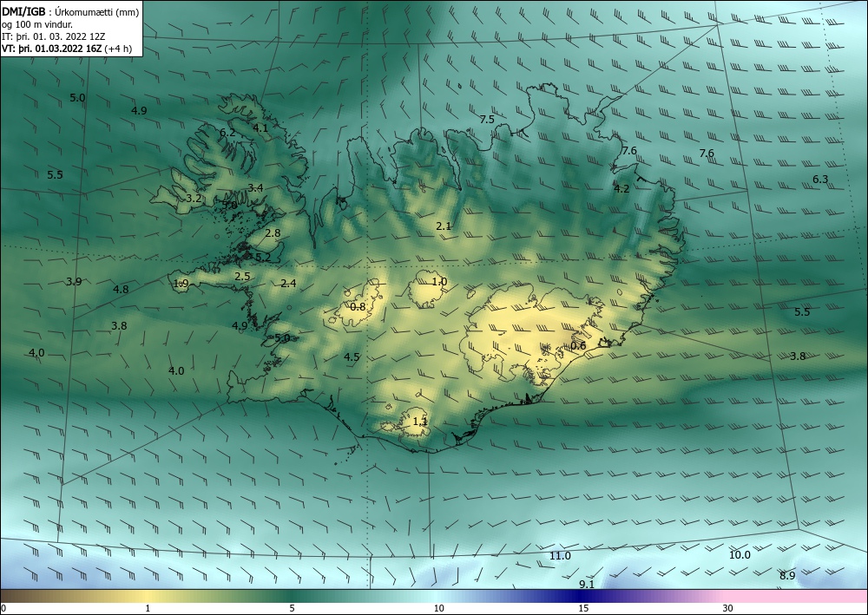Click the color scale tick label '5'
Screen dimensions: 868x615
(x=292, y=609)
